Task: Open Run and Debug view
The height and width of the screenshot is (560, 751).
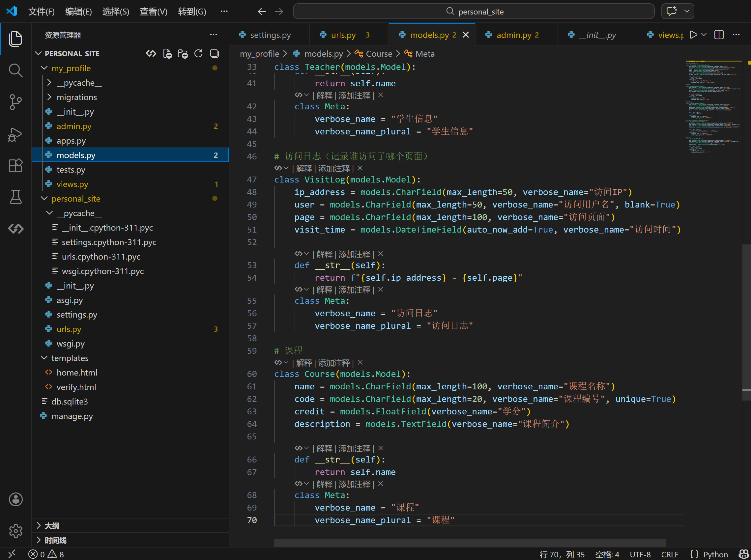Action: pos(15,135)
